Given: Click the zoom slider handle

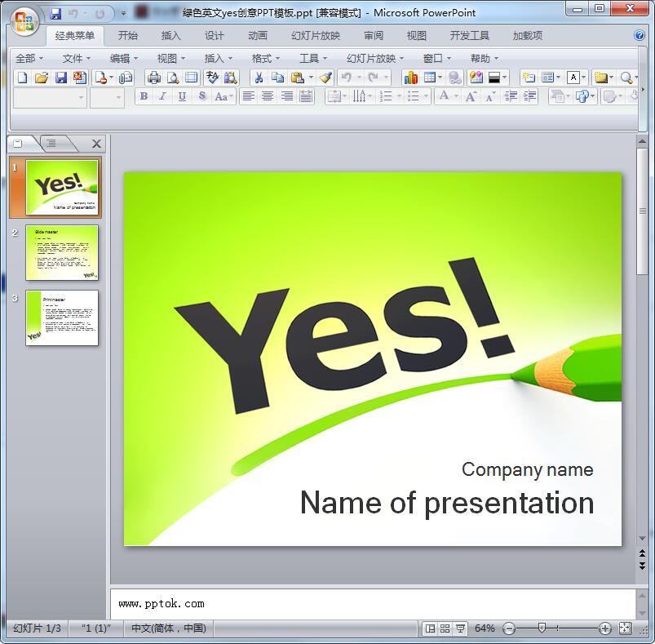Looking at the screenshot, I should point(542,628).
